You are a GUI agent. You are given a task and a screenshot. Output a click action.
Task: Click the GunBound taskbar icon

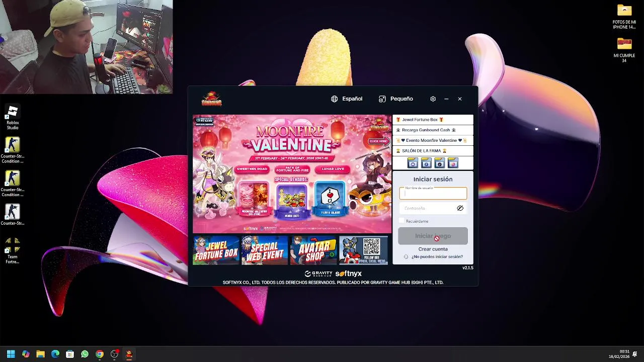[129, 354]
